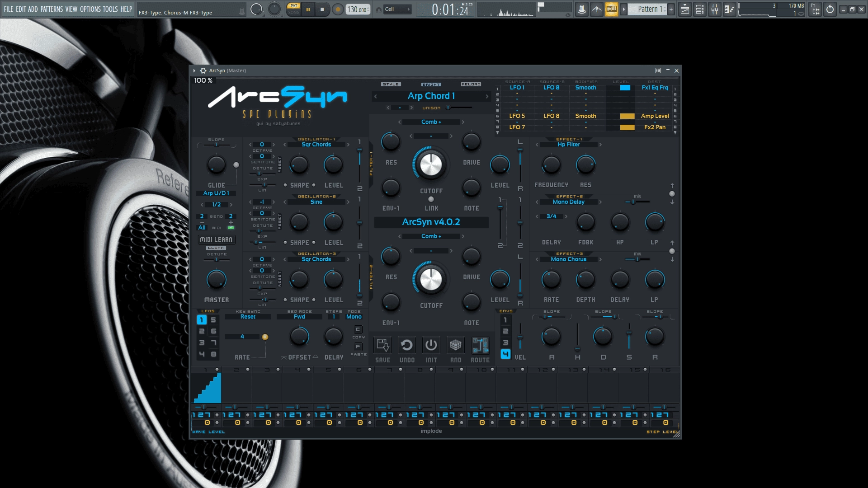Click the LFO Copy (C) icon
The height and width of the screenshot is (488, 868).
358,329
